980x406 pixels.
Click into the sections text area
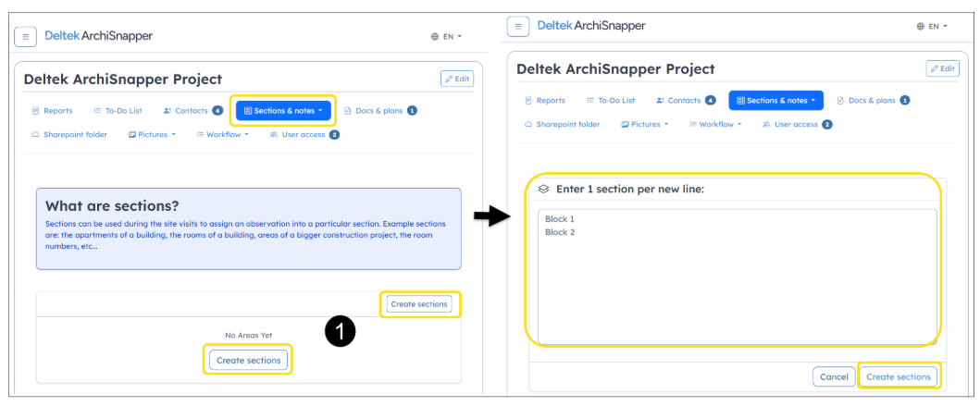click(x=737, y=277)
